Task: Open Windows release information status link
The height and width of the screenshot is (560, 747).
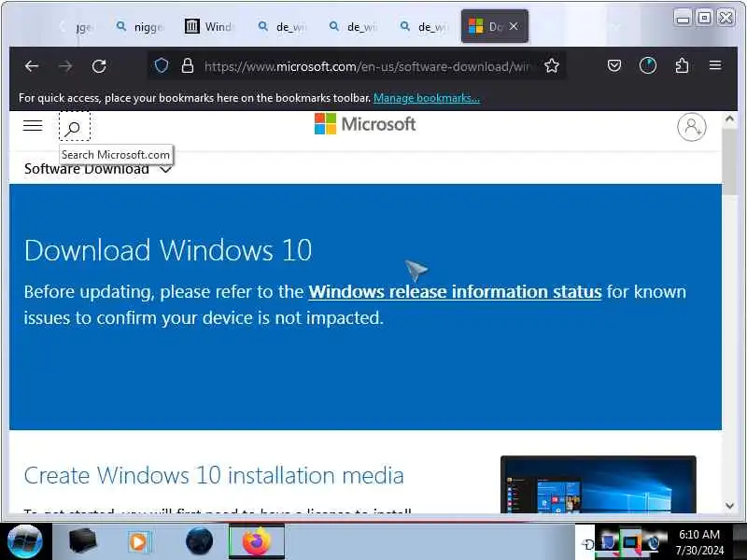Action: pyautogui.click(x=455, y=291)
